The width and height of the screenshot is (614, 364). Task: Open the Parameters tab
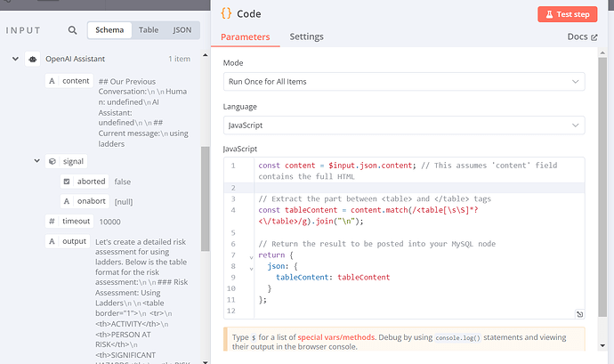coord(245,36)
